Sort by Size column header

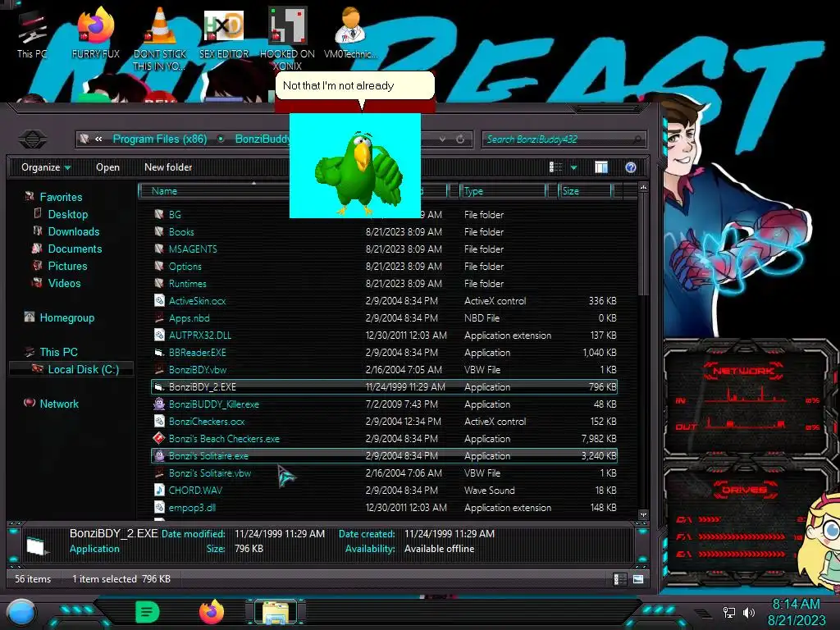point(585,190)
